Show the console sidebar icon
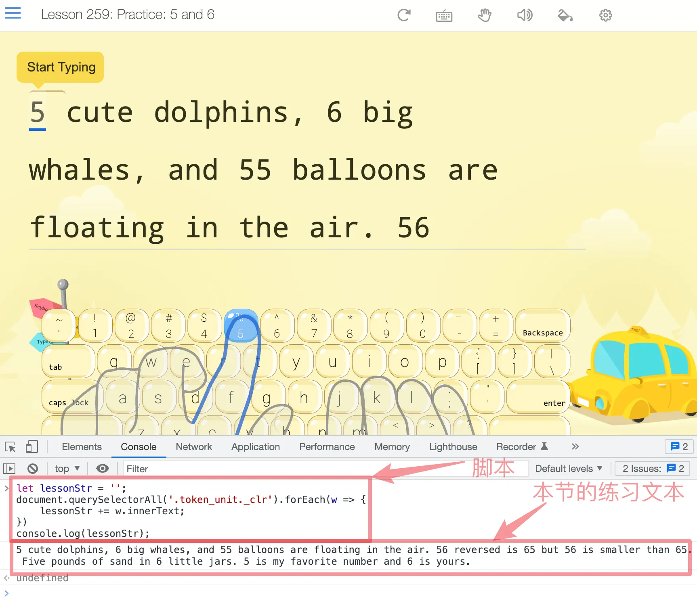Screen dimensions: 697x616 [9, 469]
